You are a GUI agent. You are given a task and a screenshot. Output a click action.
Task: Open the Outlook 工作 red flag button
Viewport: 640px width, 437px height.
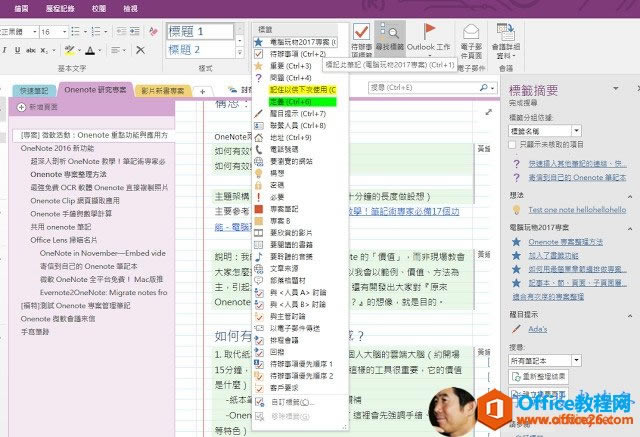(x=428, y=38)
